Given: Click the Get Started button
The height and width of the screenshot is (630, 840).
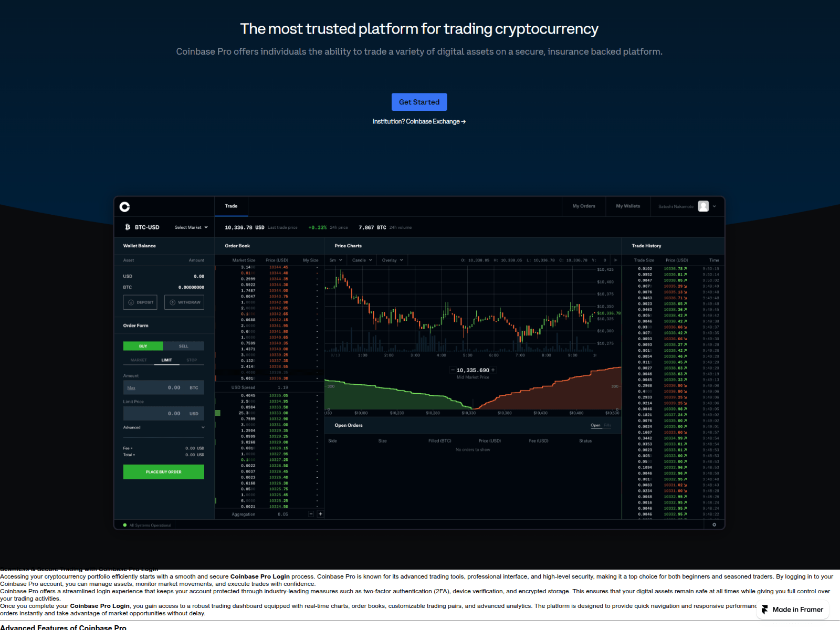Looking at the screenshot, I should coord(419,102).
